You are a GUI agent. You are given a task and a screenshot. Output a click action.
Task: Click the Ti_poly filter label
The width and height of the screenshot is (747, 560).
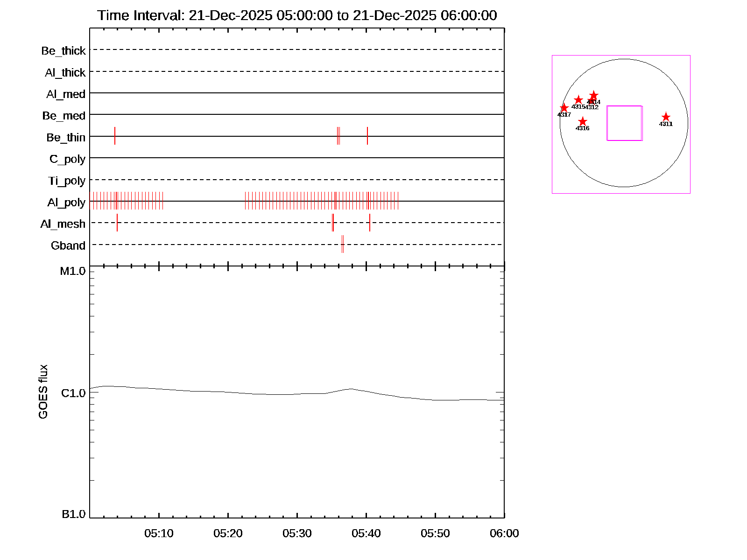(x=67, y=181)
